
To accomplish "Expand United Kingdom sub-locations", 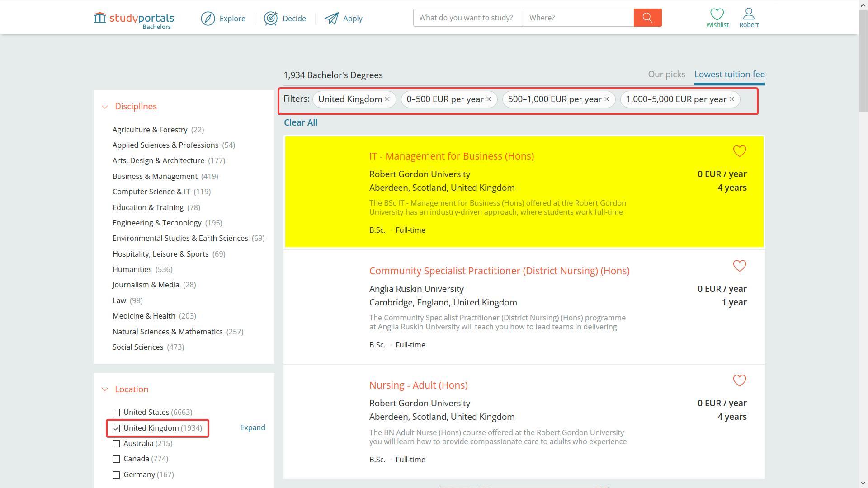I will tap(252, 427).
